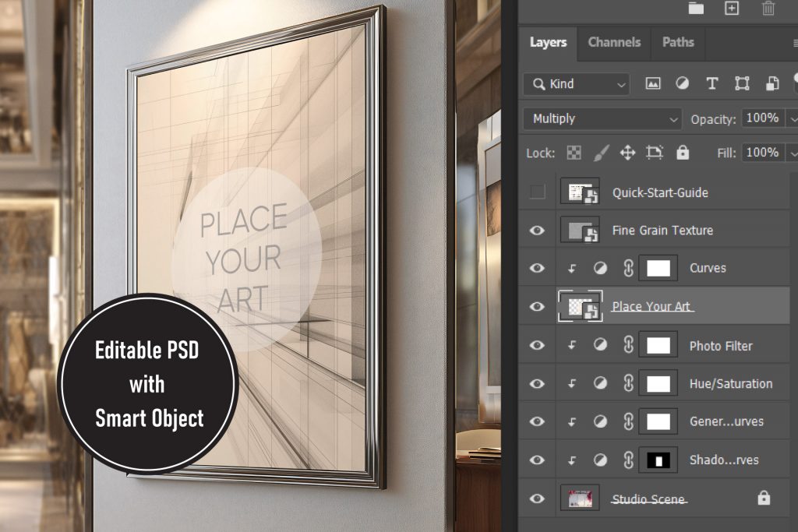The image size is (798, 532).
Task: Lock position move icon
Action: tap(627, 153)
